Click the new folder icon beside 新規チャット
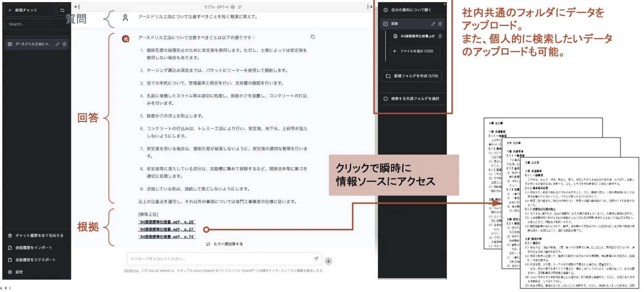This screenshot has height=292, width=644. [x=62, y=10]
